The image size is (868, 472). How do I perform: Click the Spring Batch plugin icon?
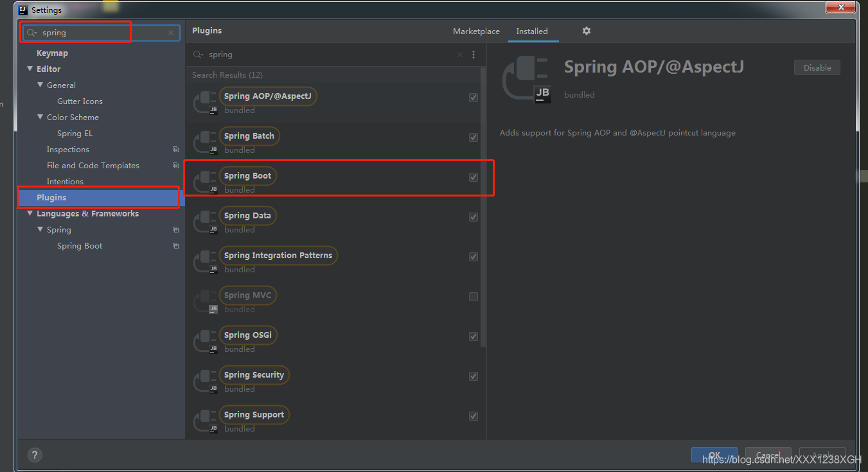pos(206,142)
